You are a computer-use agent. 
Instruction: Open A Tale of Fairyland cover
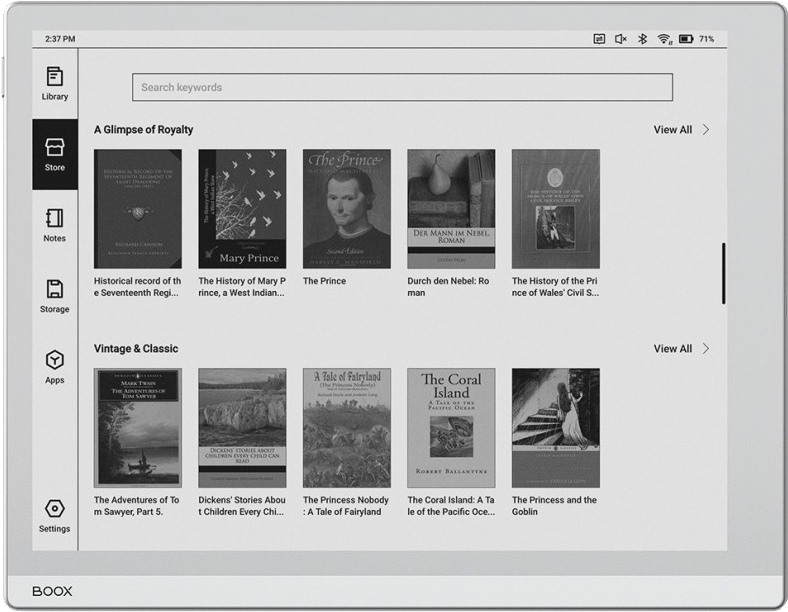click(x=347, y=428)
